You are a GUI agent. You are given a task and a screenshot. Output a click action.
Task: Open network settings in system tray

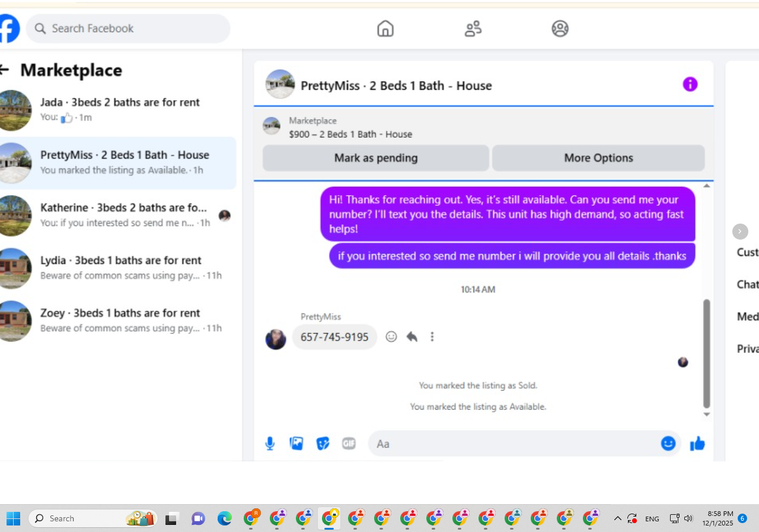674,518
